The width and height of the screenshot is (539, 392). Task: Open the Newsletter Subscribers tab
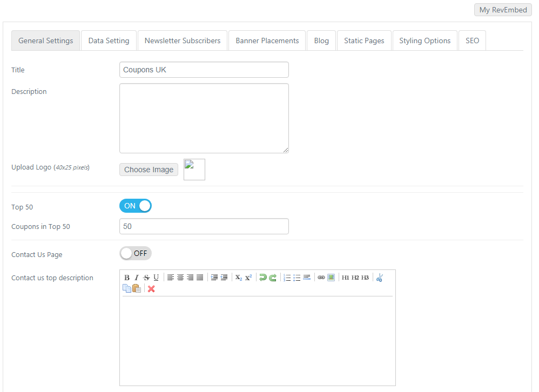[183, 40]
